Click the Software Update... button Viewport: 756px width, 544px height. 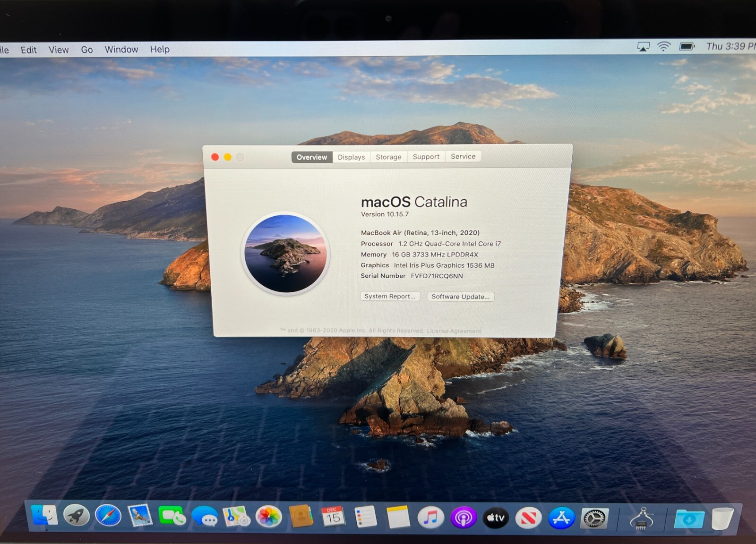pyautogui.click(x=460, y=297)
